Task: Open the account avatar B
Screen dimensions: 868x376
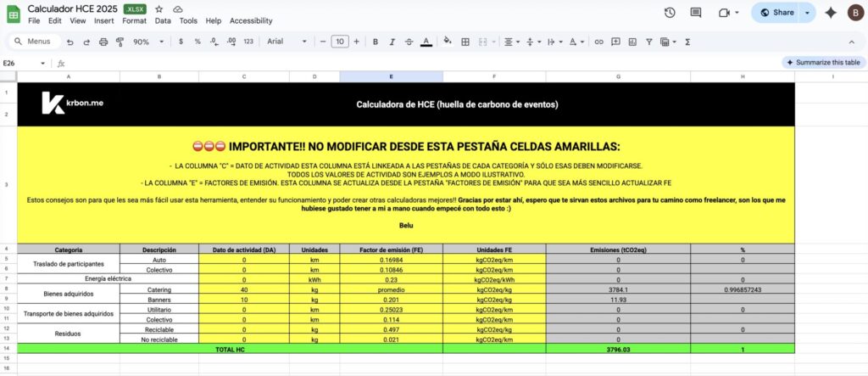Action: coord(854,13)
